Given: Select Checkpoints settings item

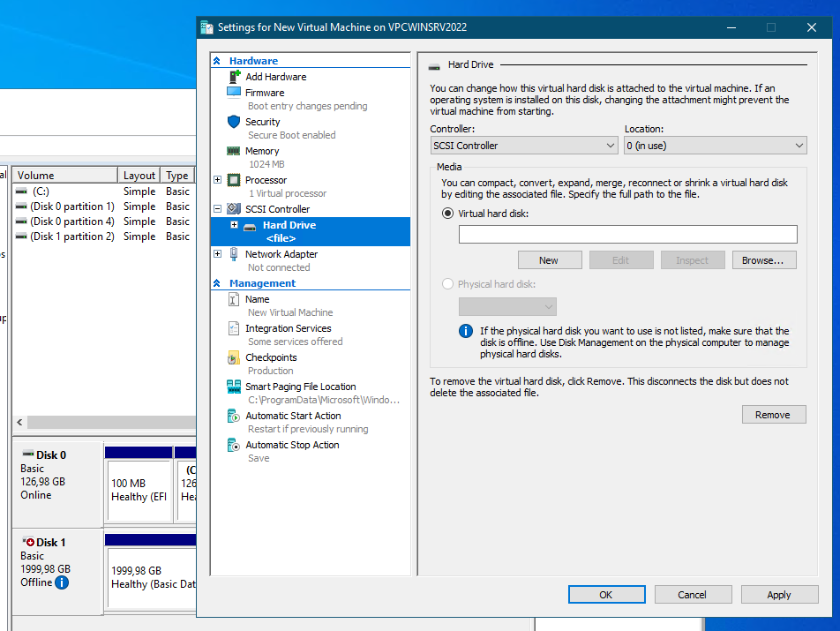Looking at the screenshot, I should coord(271,357).
